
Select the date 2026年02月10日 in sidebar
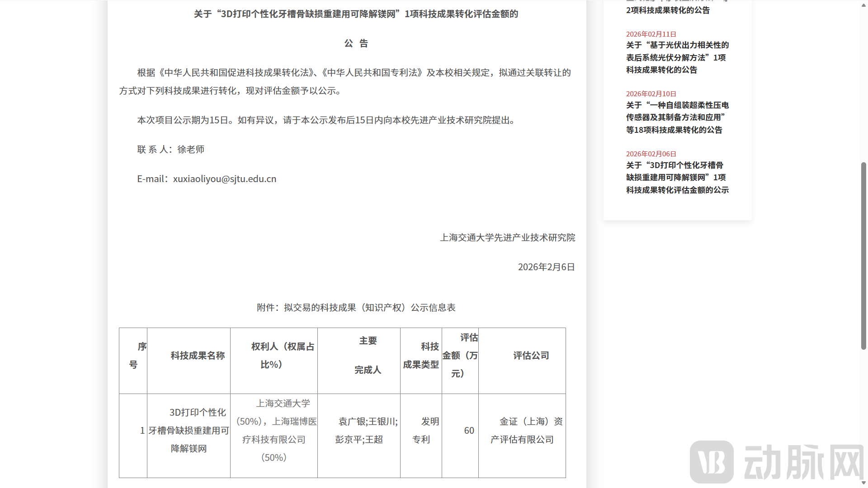[x=651, y=94]
